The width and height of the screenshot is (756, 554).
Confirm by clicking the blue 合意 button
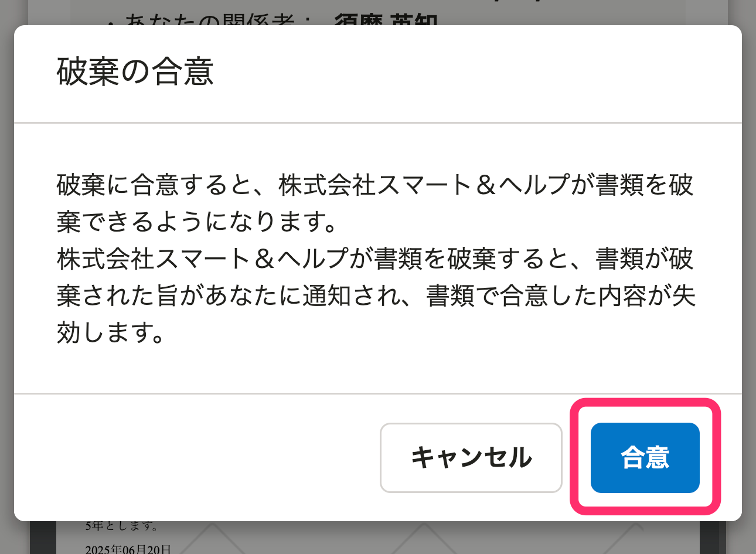[645, 457]
